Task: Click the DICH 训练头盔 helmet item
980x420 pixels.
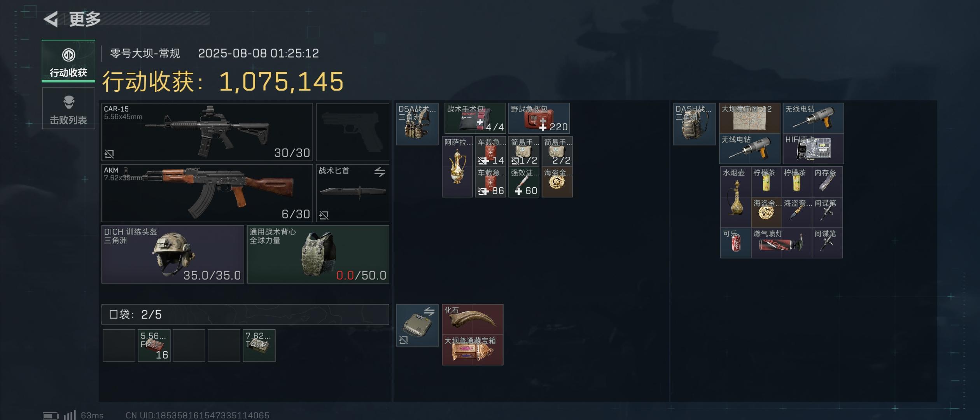Action: tap(173, 254)
